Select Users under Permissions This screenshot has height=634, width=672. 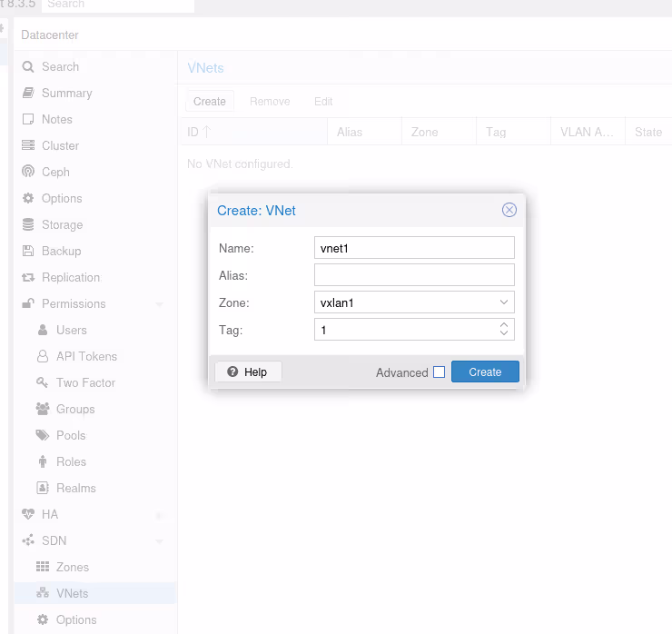(x=72, y=330)
